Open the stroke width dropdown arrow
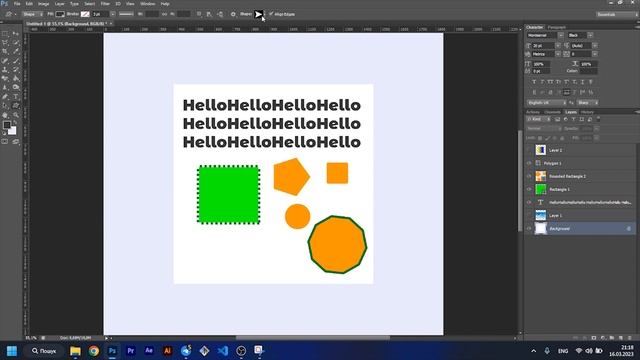This screenshot has width=640, height=360. (113, 14)
